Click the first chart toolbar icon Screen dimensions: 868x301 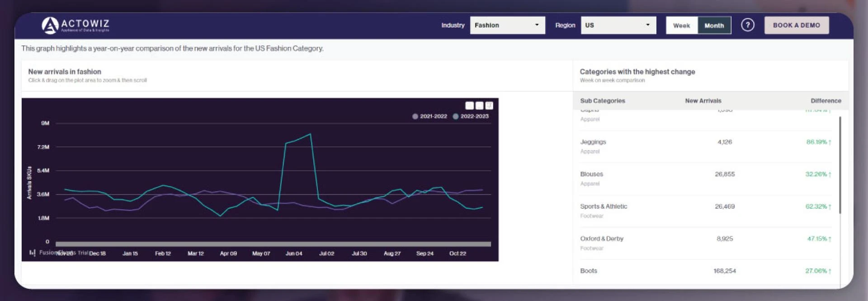pos(469,105)
